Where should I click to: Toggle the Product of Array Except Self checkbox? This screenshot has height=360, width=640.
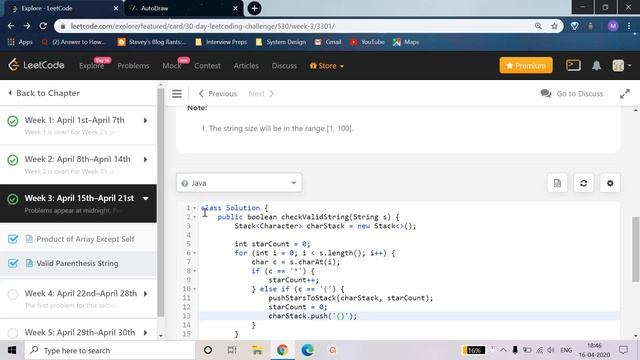13,239
